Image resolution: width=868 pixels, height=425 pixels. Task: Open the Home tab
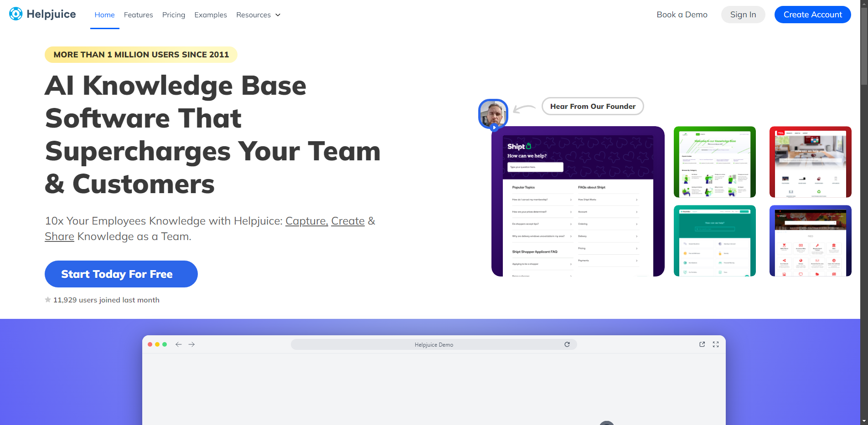point(104,15)
